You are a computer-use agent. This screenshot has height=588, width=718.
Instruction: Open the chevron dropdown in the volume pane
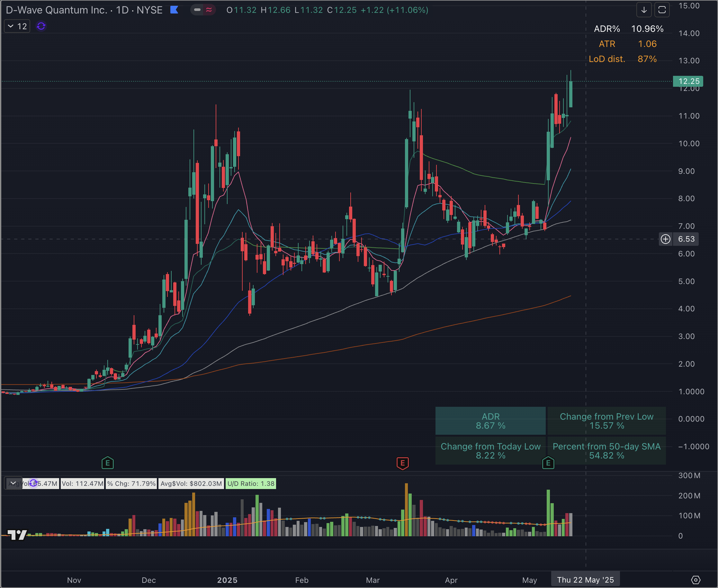pyautogui.click(x=13, y=483)
